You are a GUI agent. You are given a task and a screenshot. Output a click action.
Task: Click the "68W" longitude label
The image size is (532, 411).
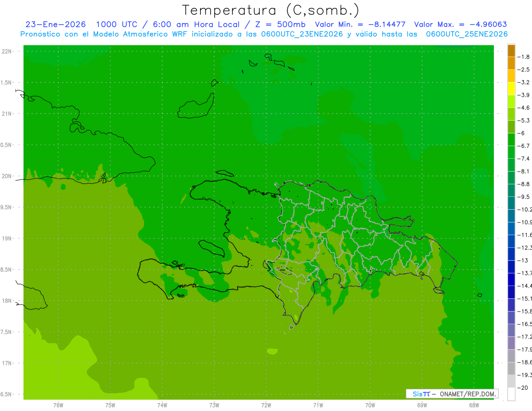[x=474, y=405]
